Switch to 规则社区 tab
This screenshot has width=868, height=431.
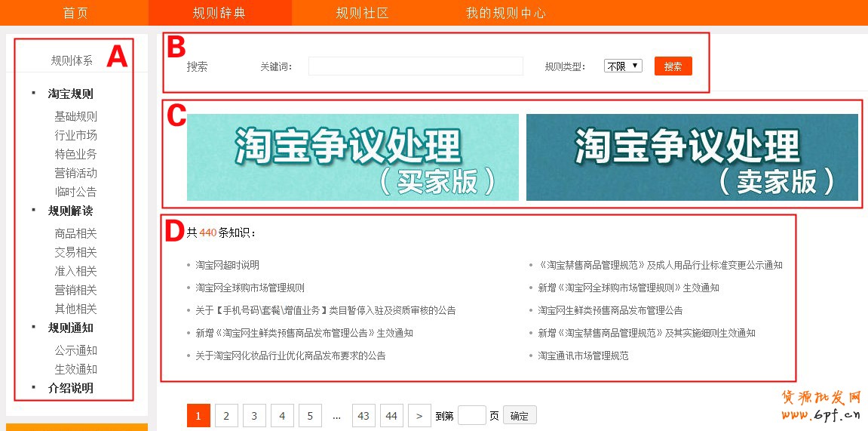point(363,13)
